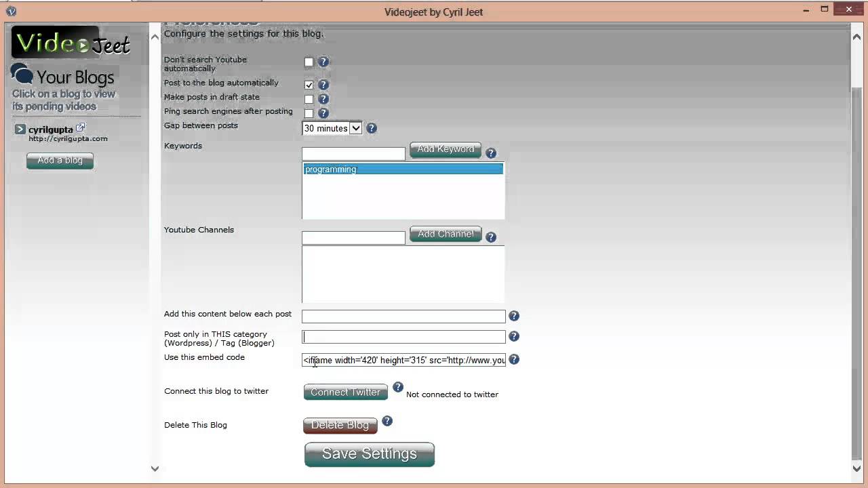The height and width of the screenshot is (488, 868).
Task: Click main window scroll up arrow
Action: click(856, 37)
